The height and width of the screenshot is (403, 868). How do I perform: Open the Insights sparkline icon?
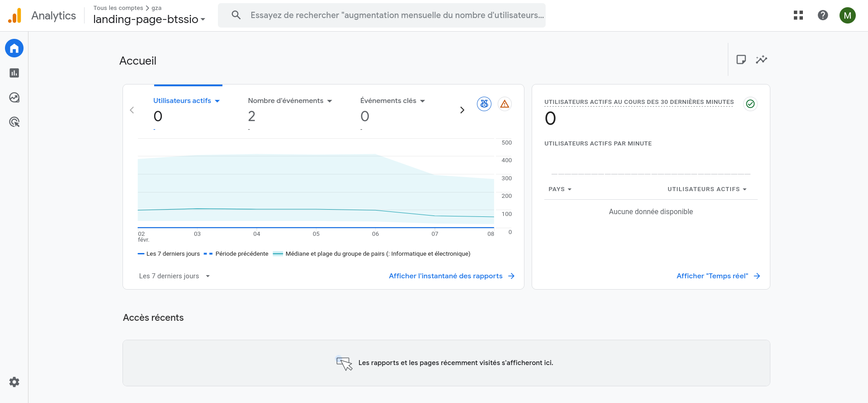pyautogui.click(x=761, y=60)
